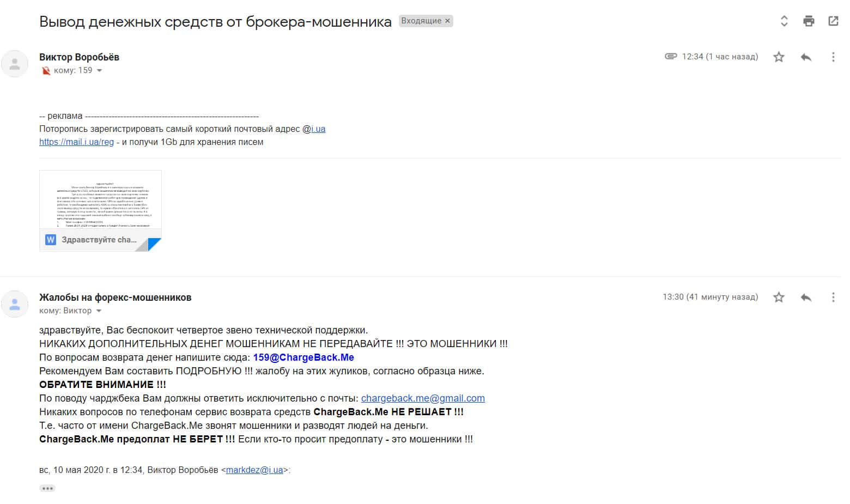Open more options for the second message
The width and height of the screenshot is (850, 504).
click(x=833, y=297)
